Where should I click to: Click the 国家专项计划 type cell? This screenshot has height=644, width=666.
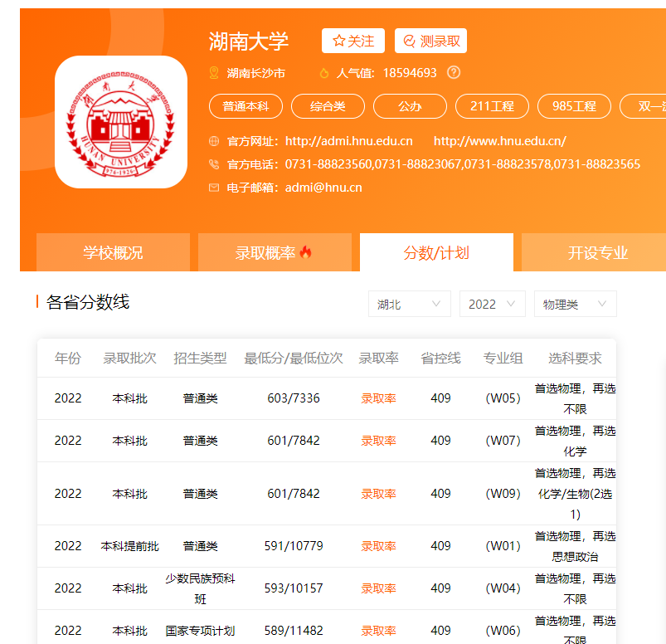click(x=200, y=631)
